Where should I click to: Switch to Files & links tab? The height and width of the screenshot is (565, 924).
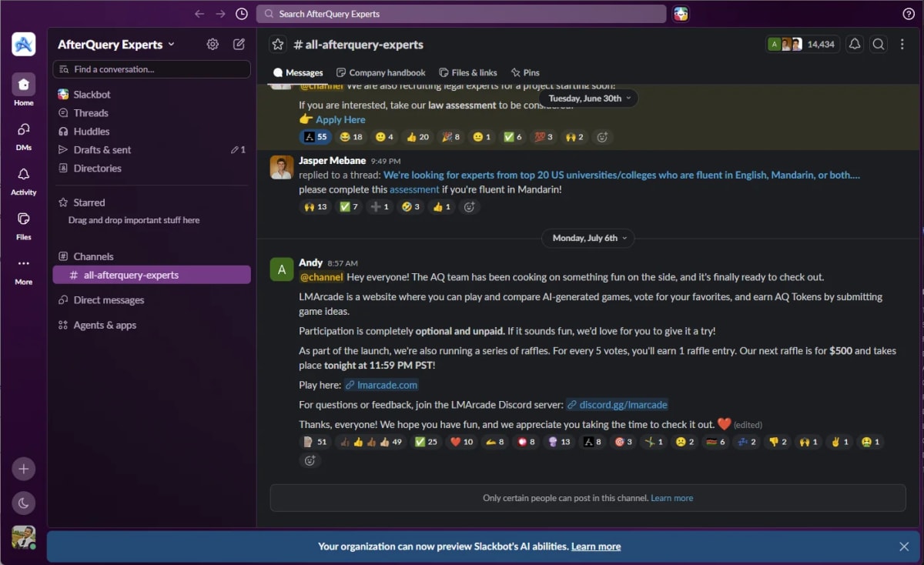pyautogui.click(x=468, y=72)
